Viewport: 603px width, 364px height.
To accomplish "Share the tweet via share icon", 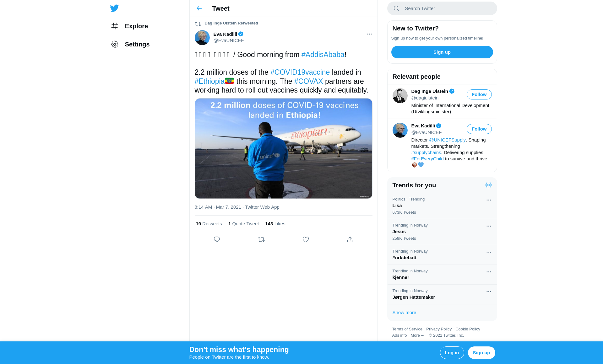I will [x=350, y=239].
